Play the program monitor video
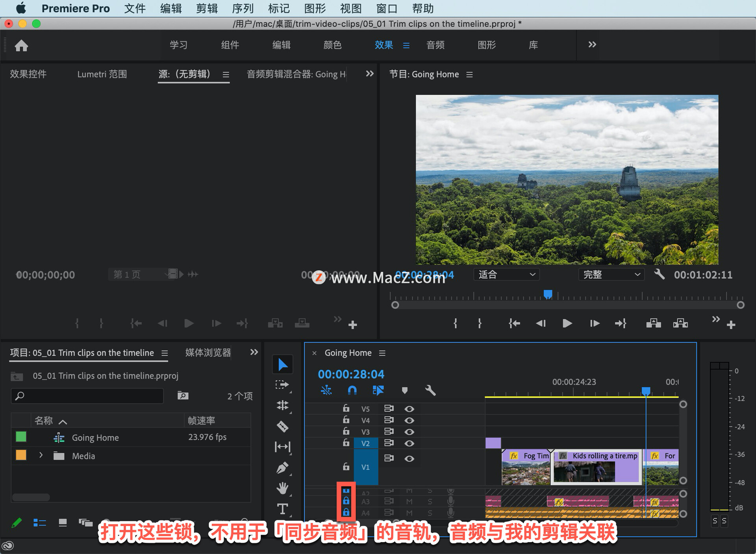The width and height of the screenshot is (756, 554). click(x=567, y=323)
